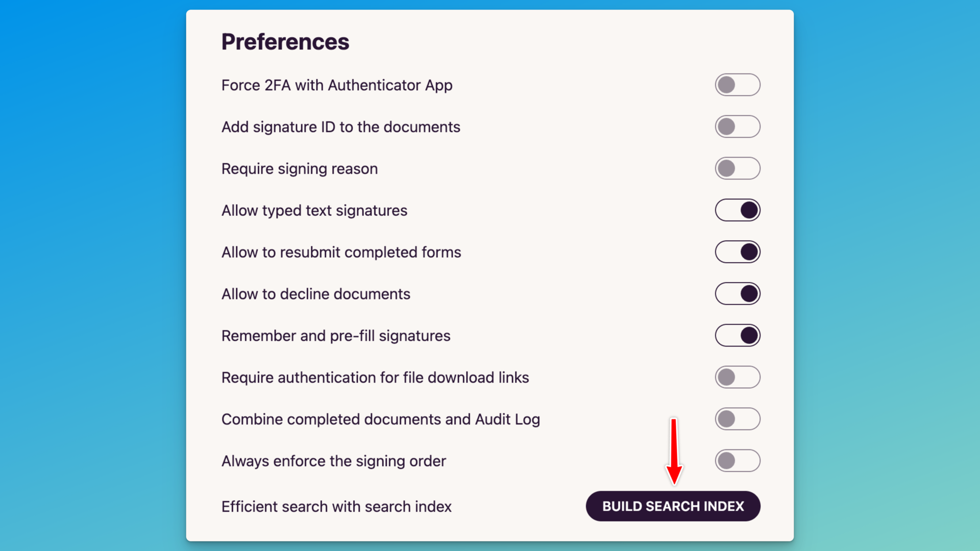Turn on Always enforce the signing order
This screenshot has height=551, width=980.
pos(738,461)
